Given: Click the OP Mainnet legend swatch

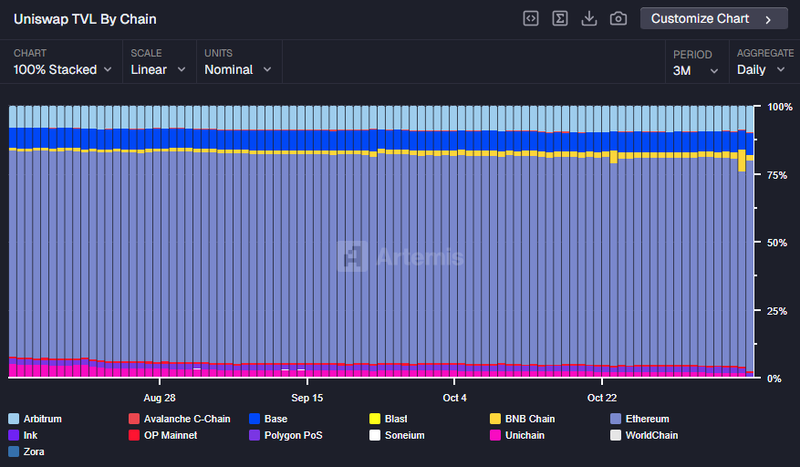Looking at the screenshot, I should tap(134, 436).
